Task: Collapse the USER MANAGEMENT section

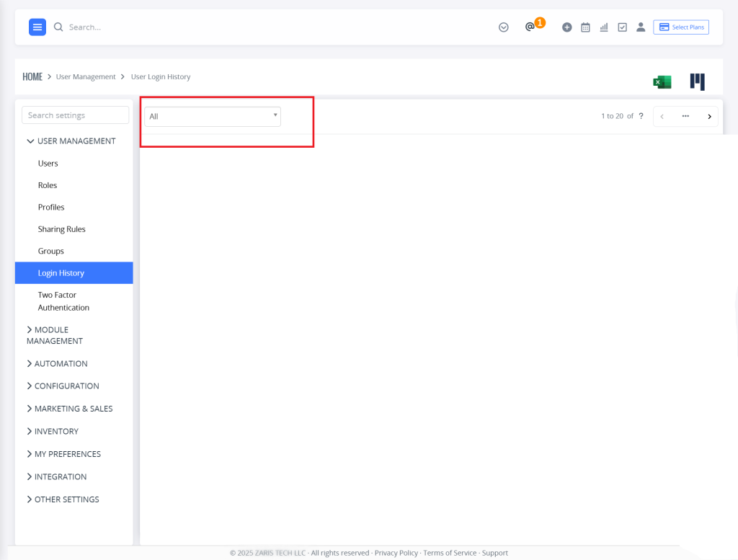Action: click(71, 141)
